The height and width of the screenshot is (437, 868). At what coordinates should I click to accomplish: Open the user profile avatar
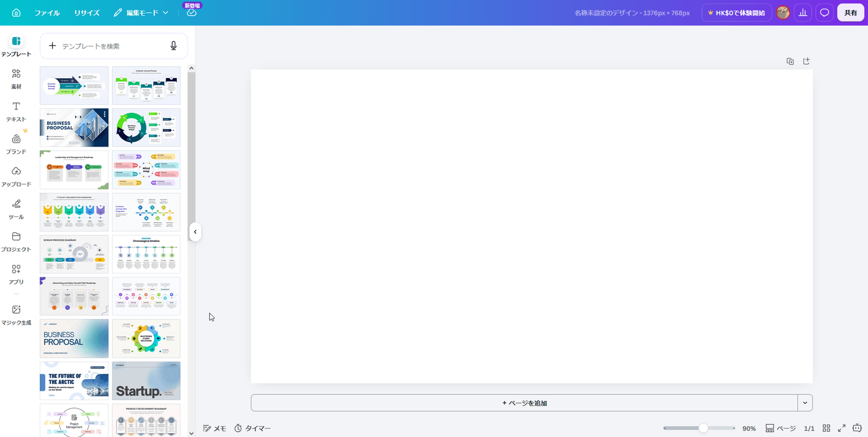coord(783,13)
